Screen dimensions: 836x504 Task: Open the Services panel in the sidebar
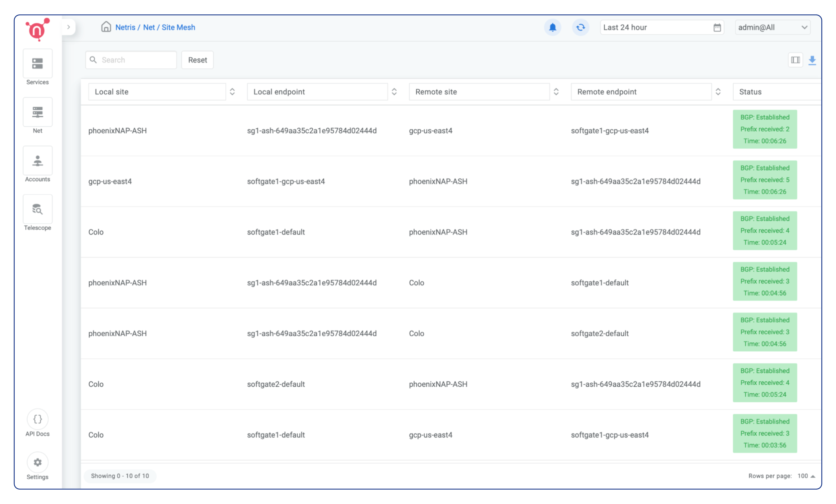click(x=37, y=67)
